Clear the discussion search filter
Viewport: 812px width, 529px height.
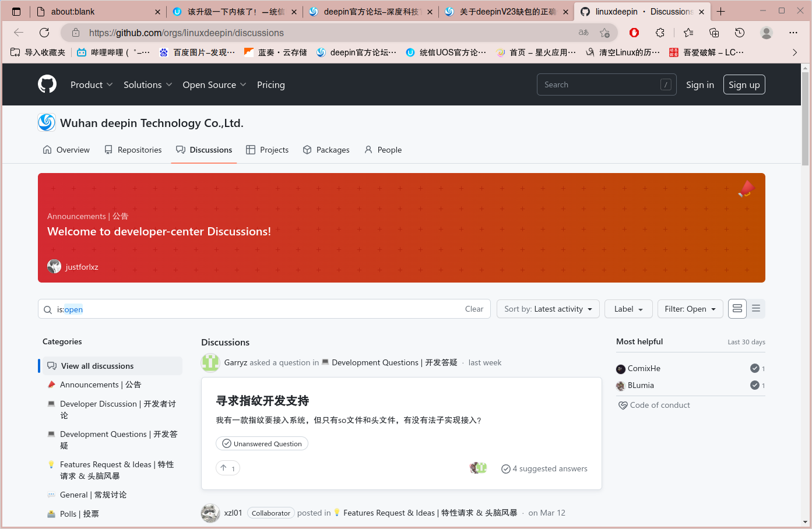pyautogui.click(x=474, y=309)
